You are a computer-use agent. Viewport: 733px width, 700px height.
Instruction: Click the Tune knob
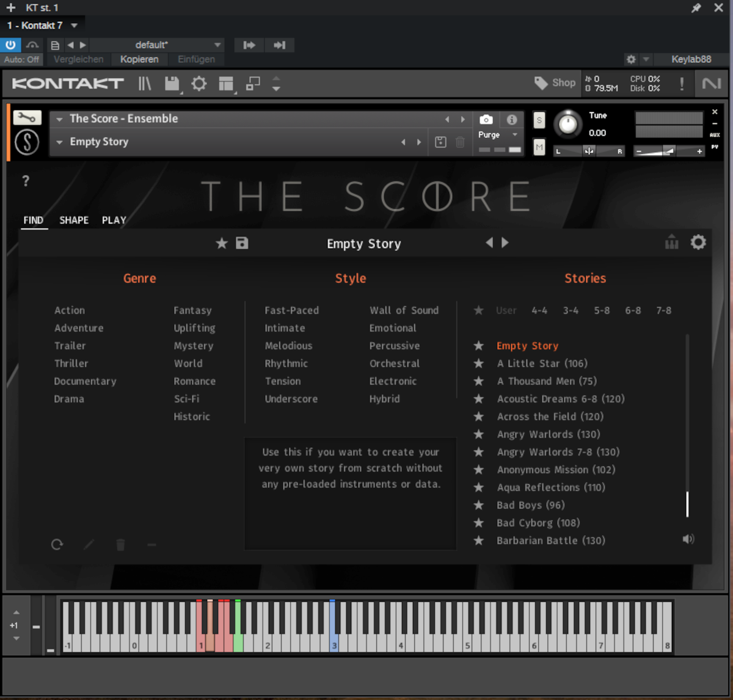pos(568,124)
